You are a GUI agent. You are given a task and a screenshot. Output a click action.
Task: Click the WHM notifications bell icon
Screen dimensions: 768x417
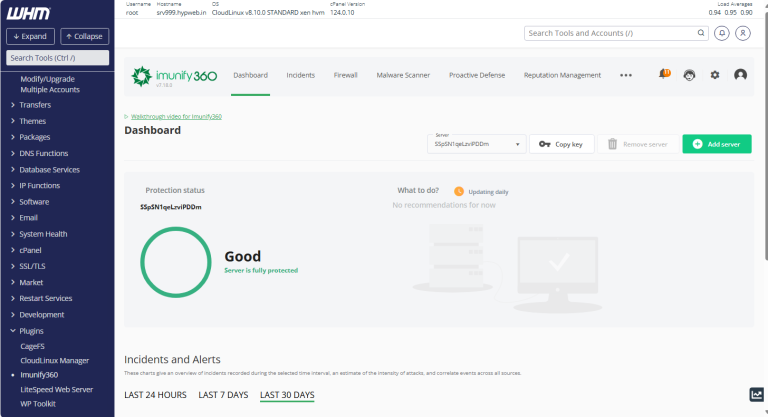click(722, 33)
